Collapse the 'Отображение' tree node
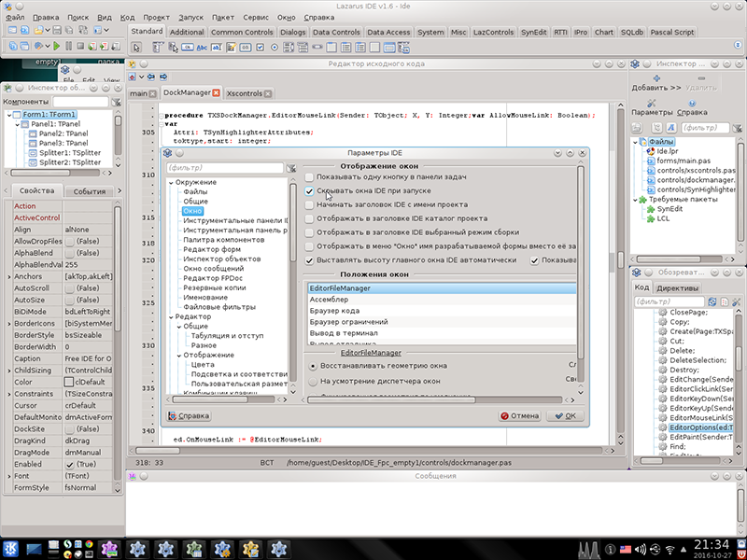 pos(179,356)
